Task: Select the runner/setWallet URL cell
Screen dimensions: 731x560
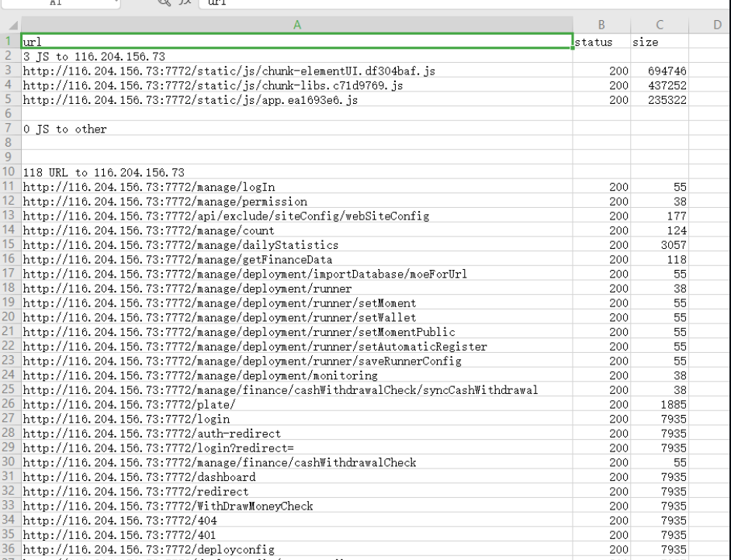Action: click(x=297, y=317)
